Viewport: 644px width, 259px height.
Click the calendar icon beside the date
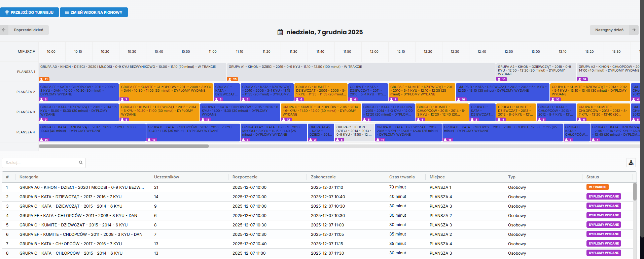pos(280,32)
